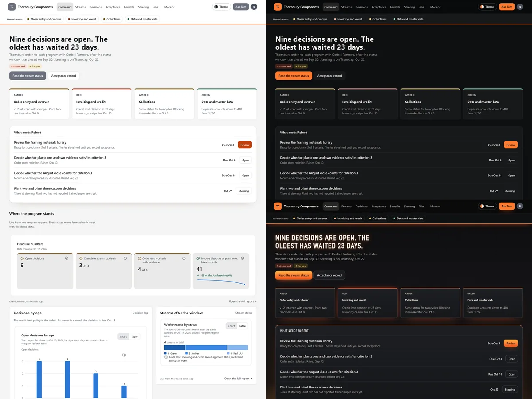Image resolution: width=532 pixels, height=399 pixels.
Task: Toggle Theme in the upper dark view
Action: pos(487,7)
